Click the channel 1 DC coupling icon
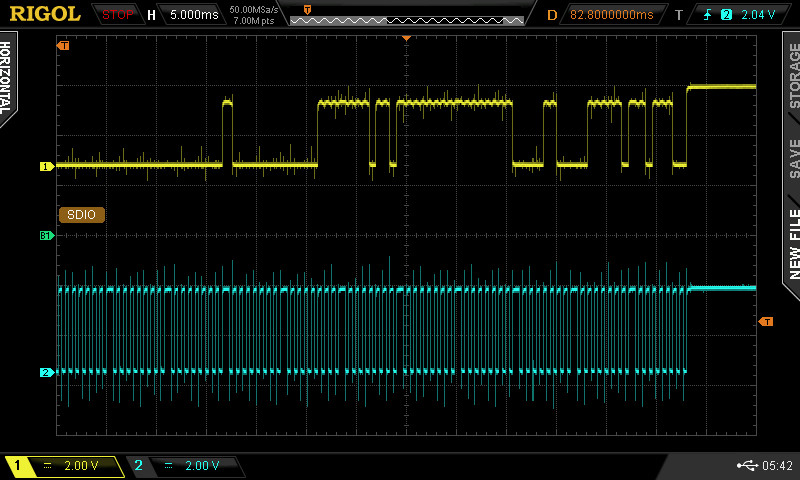This screenshot has width=800, height=480. tap(47, 466)
